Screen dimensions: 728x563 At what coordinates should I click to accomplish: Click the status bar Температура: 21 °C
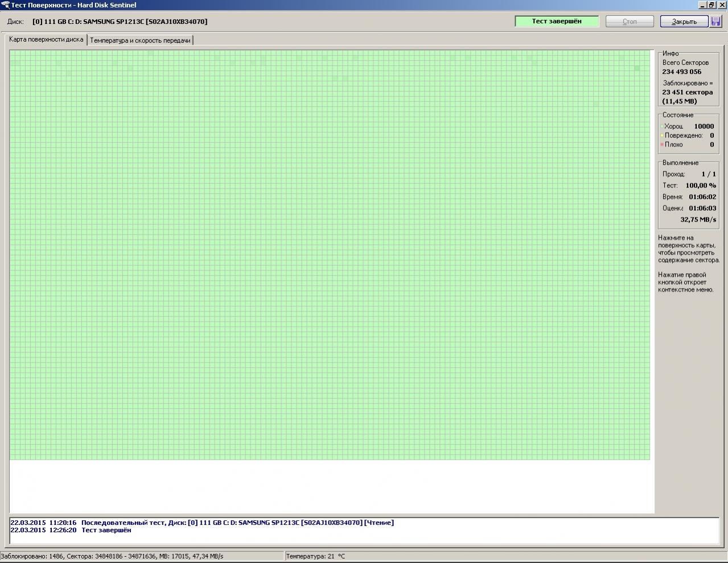(315, 556)
